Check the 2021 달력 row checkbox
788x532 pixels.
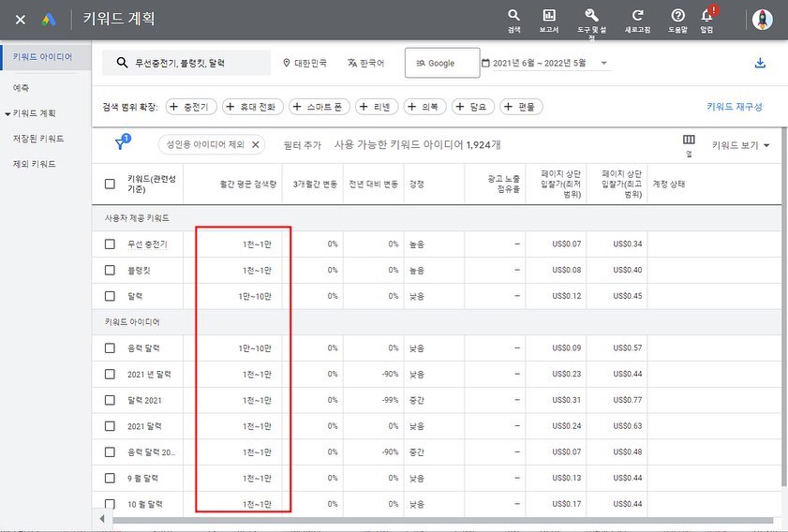110,426
